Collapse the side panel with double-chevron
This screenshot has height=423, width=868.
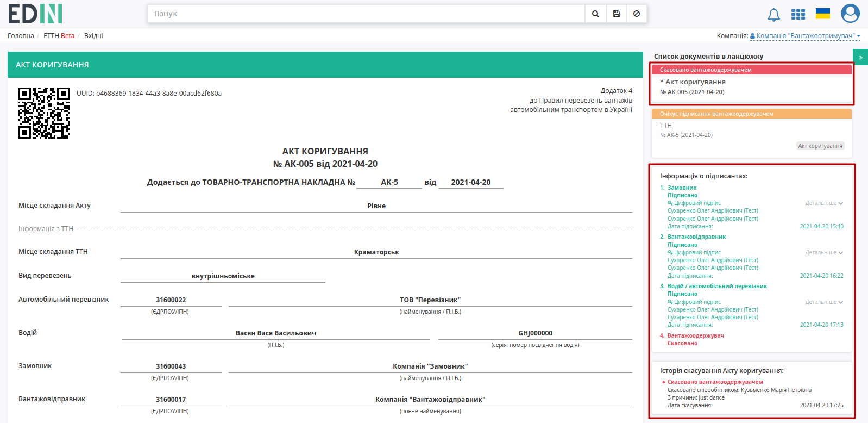(x=860, y=57)
